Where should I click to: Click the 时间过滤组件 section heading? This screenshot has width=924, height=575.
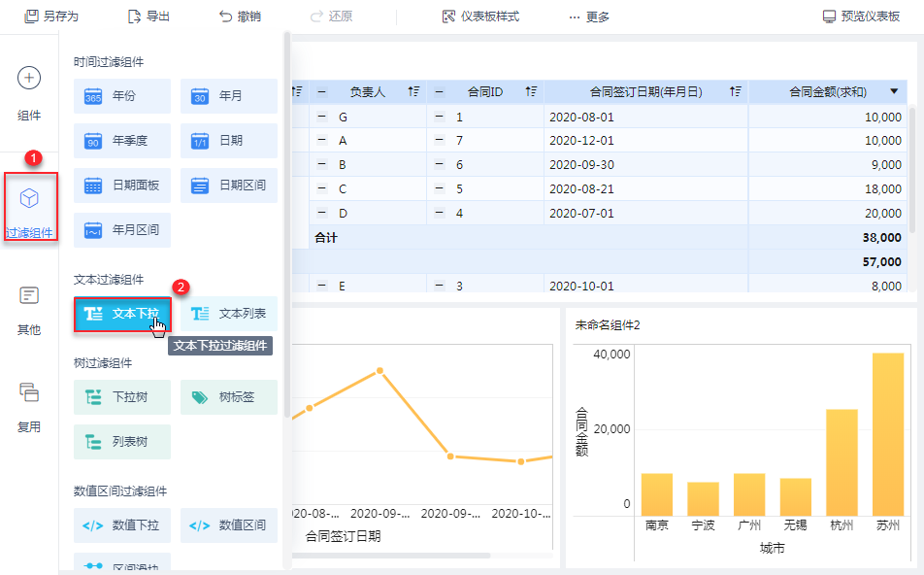click(x=109, y=62)
